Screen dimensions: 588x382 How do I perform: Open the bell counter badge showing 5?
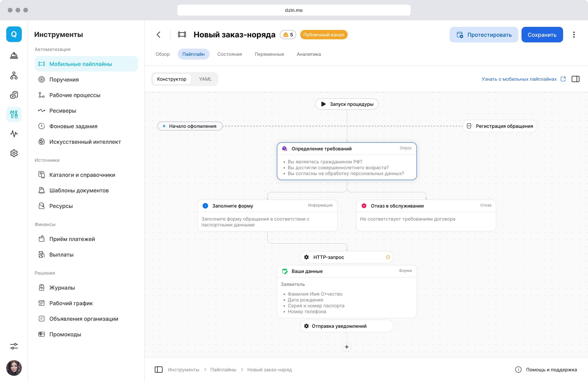tap(288, 35)
